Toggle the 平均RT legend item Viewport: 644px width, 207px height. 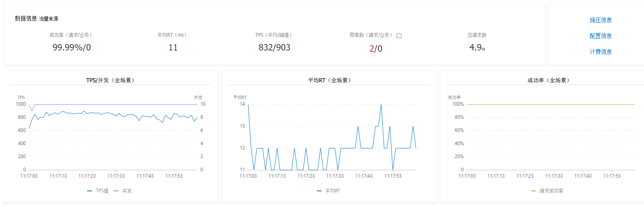[x=328, y=191]
